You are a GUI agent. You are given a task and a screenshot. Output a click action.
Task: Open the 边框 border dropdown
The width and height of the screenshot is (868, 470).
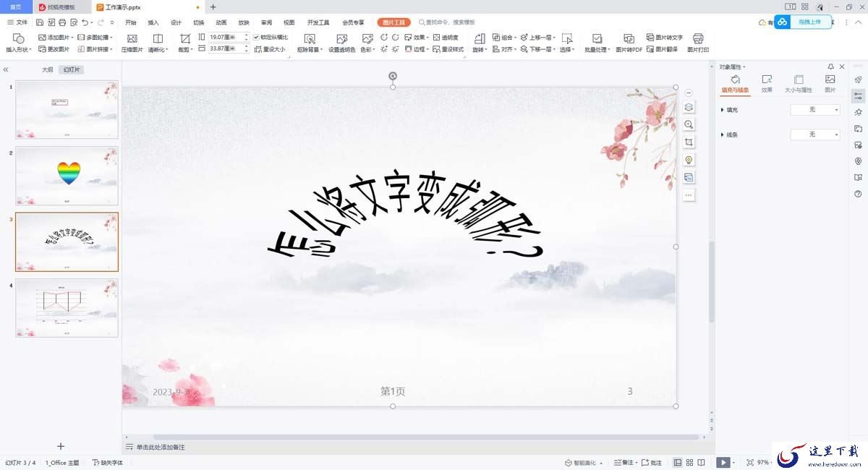(417, 49)
